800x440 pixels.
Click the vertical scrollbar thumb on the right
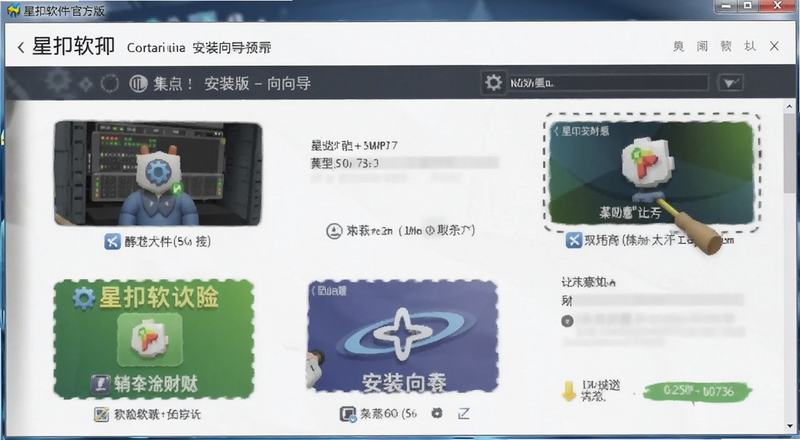[x=789, y=153]
